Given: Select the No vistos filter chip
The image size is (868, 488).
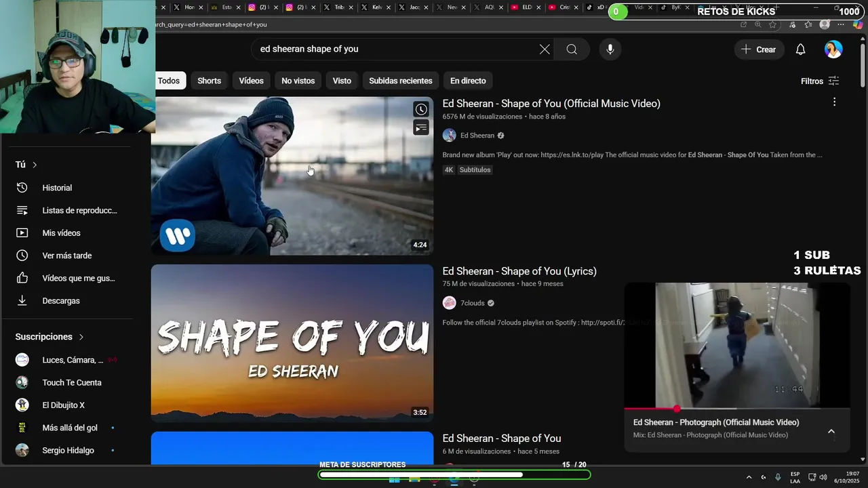Looking at the screenshot, I should [298, 81].
